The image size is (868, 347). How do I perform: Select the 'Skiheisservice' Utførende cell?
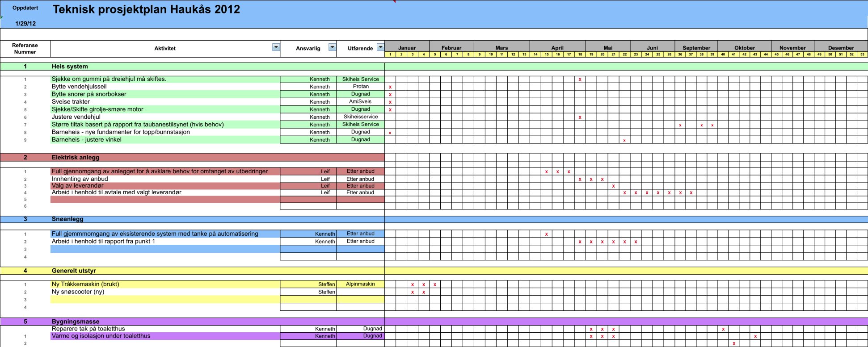tap(361, 117)
